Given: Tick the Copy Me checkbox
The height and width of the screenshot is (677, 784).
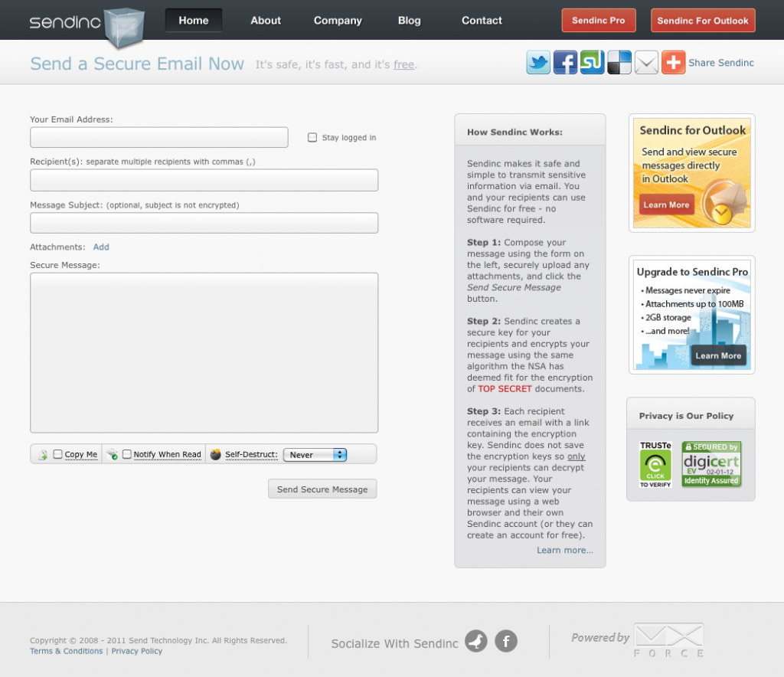Looking at the screenshot, I should (x=58, y=454).
